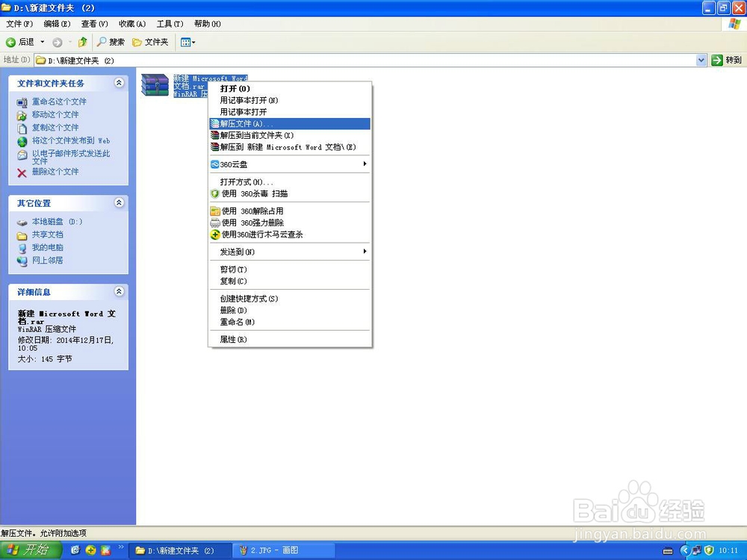Screen dimensions: 747x560
Task: Click 以电子邮件形式发送此文件 link
Action: click(x=70, y=157)
